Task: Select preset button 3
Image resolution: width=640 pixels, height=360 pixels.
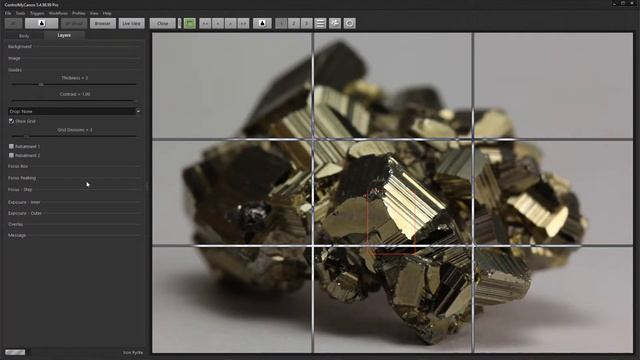Action: (306, 23)
